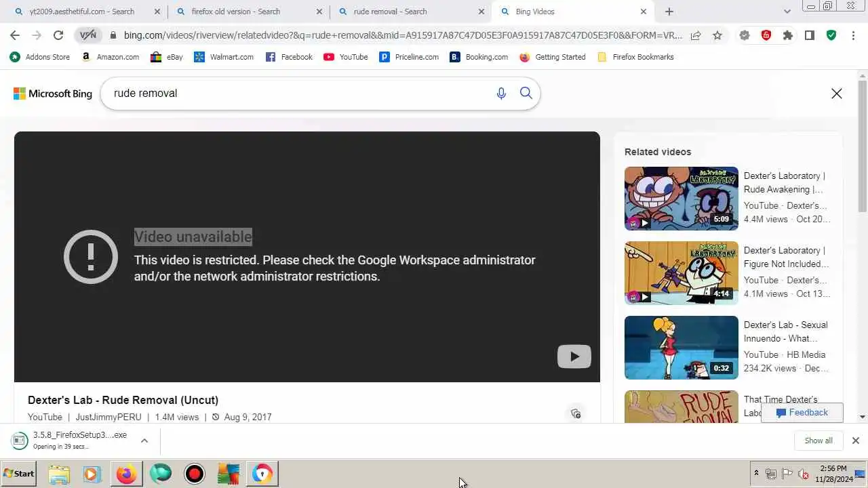Close the Bing video viewer with the X
This screenshot has width=868, height=488.
837,94
